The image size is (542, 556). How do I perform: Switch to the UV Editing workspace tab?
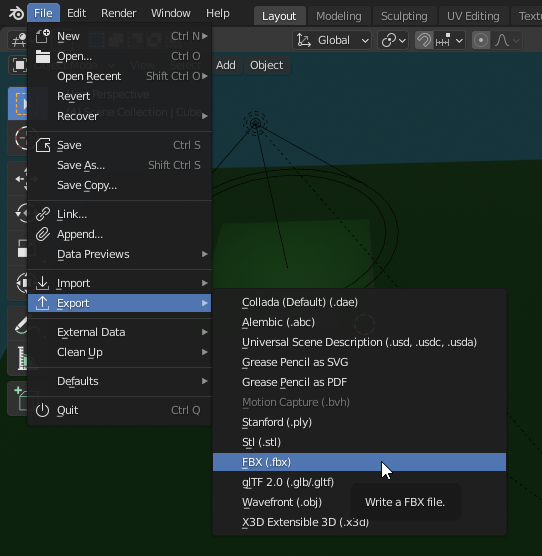[x=473, y=16]
